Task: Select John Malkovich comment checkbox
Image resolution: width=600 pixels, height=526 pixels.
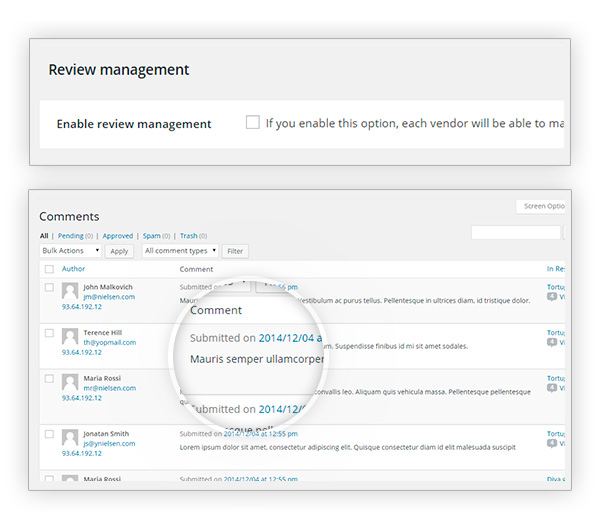Action: [x=49, y=287]
